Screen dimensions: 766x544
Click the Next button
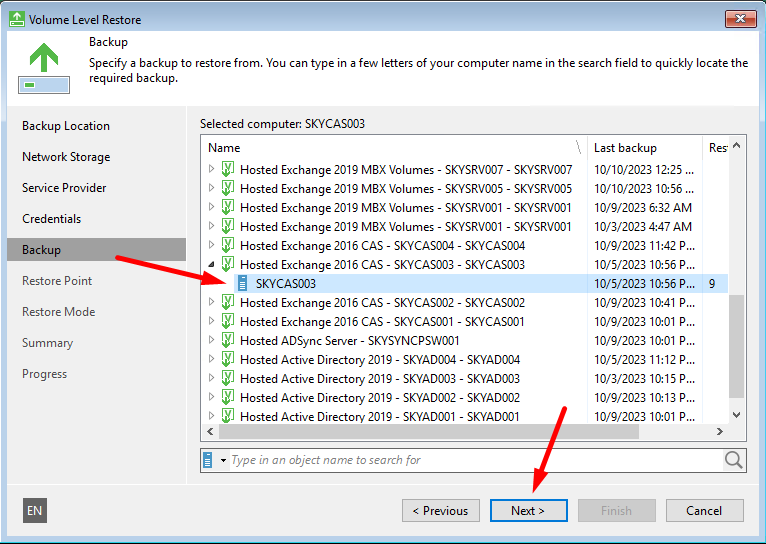tap(529, 511)
